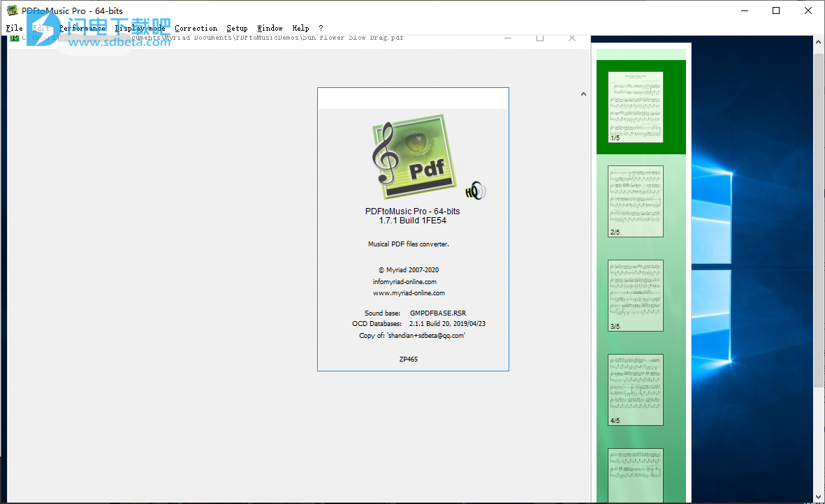Open the Setup menu

tap(237, 29)
